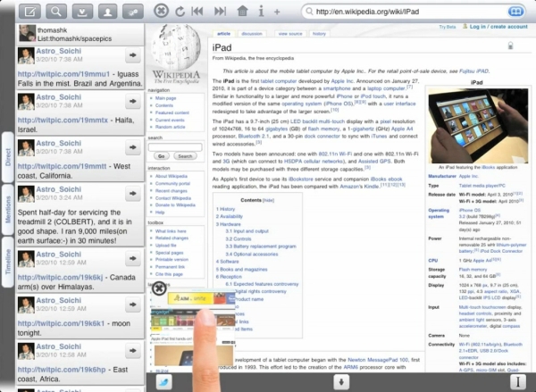Screen dimensions: 536x392
Task: Jump to 3 Hardware in contents
Action: coord(228,224)
